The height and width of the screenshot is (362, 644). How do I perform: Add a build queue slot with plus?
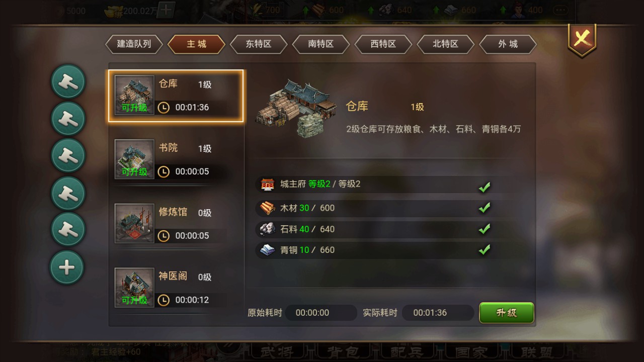click(67, 267)
